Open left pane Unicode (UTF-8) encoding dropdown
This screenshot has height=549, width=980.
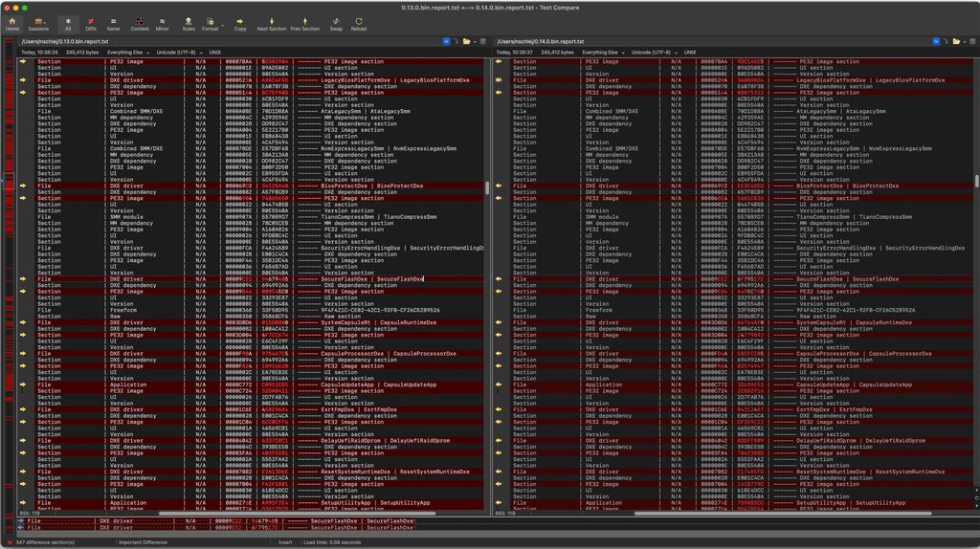(x=179, y=53)
